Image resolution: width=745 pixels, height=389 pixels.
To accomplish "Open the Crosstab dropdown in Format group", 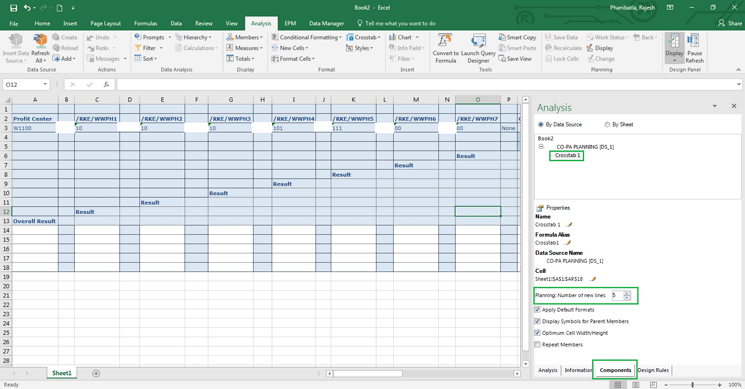I will [363, 37].
